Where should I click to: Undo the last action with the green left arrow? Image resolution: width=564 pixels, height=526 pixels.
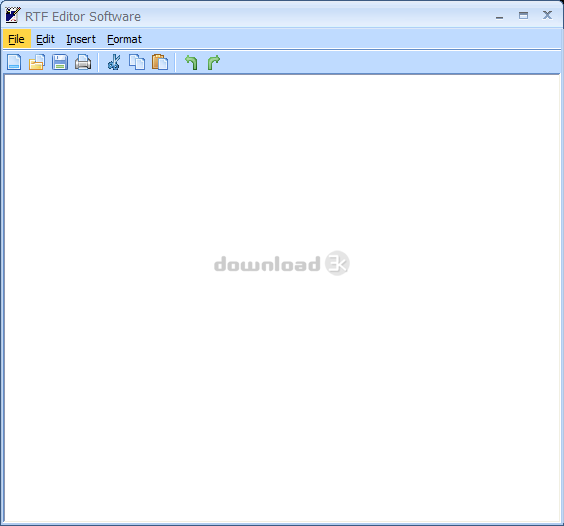point(191,62)
